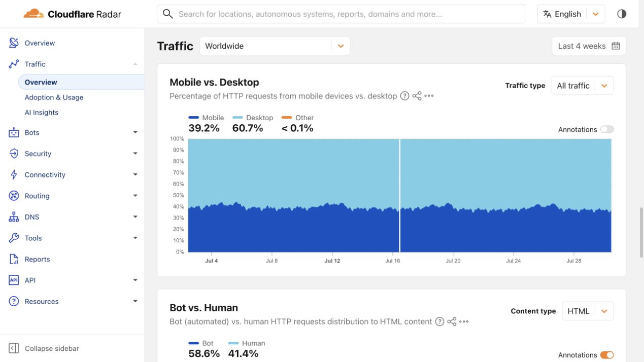Click the Bots robot icon

tap(14, 132)
